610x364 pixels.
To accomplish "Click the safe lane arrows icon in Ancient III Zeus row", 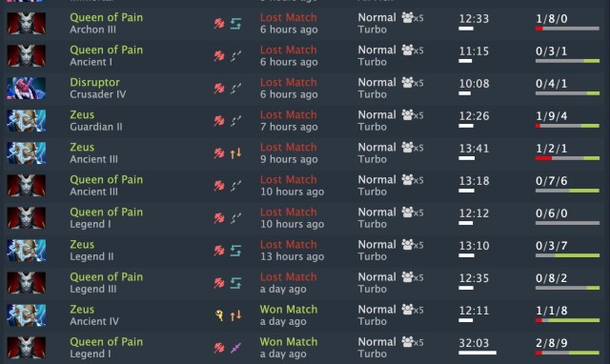I will click(235, 153).
